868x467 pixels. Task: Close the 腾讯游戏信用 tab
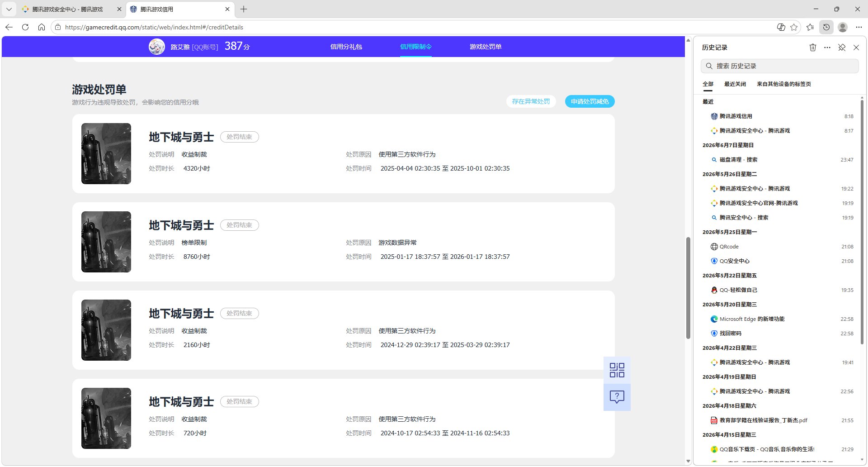coord(227,9)
